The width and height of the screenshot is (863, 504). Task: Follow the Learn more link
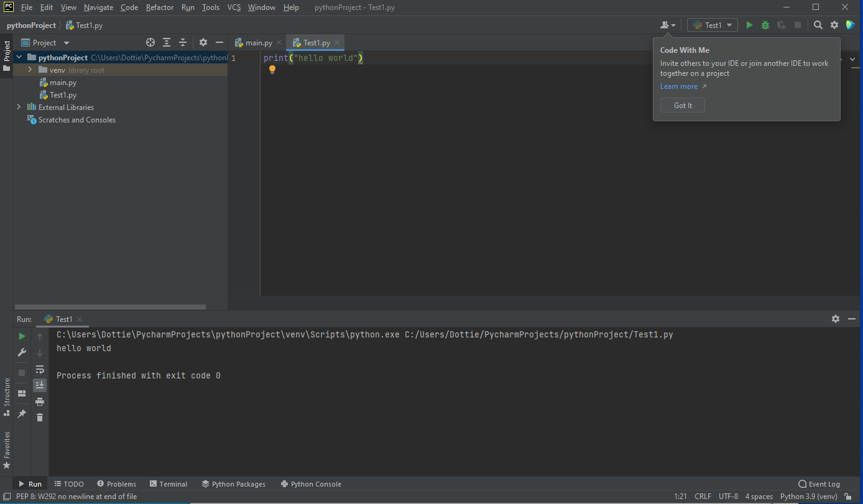click(679, 86)
